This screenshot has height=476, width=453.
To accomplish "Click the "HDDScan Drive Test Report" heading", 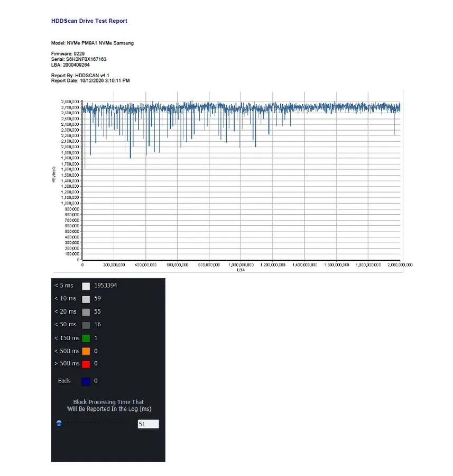I will pos(89,21).
